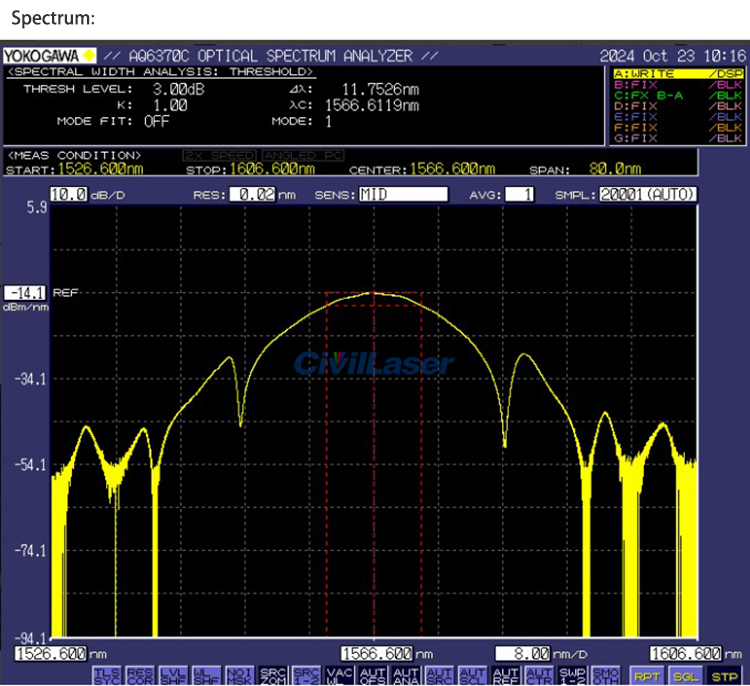Viewport: 750px width, 686px height.
Task: Click the THRESH LEVEL 3.00dB value
Action: click(178, 89)
